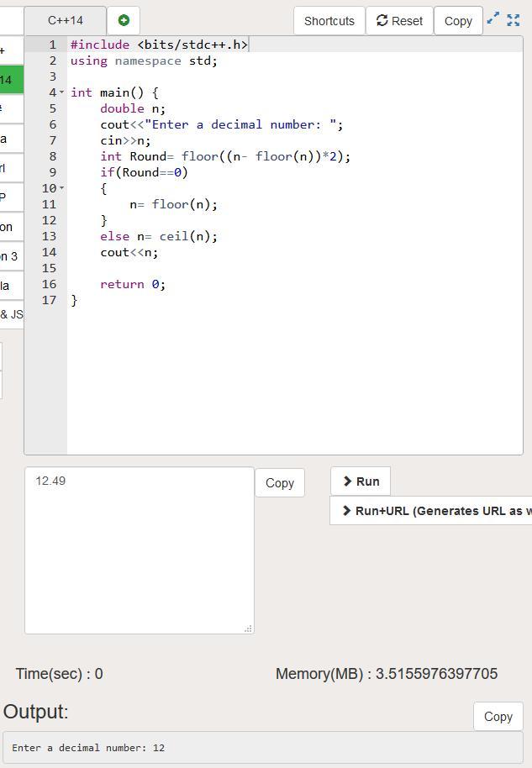Click line number 8 in gutter

coord(52,156)
